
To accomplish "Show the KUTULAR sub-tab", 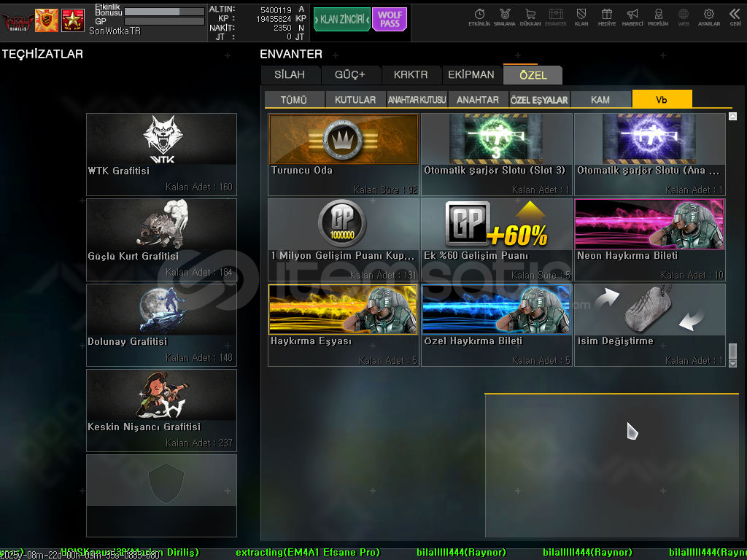I will (x=355, y=99).
